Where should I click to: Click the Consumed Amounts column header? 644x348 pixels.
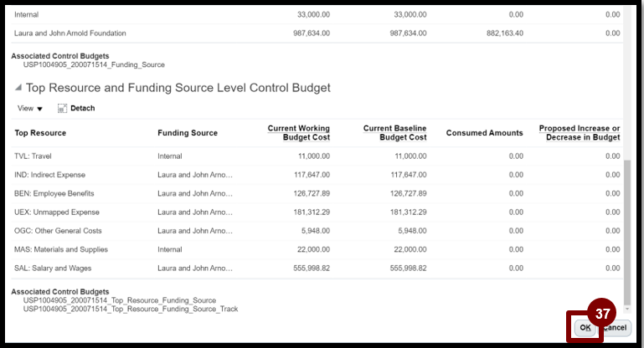click(484, 133)
